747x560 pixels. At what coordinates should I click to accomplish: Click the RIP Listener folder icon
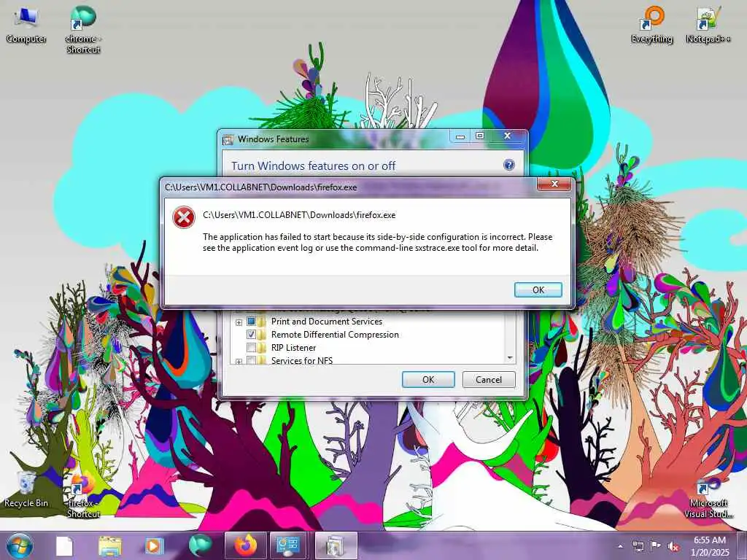pos(262,348)
